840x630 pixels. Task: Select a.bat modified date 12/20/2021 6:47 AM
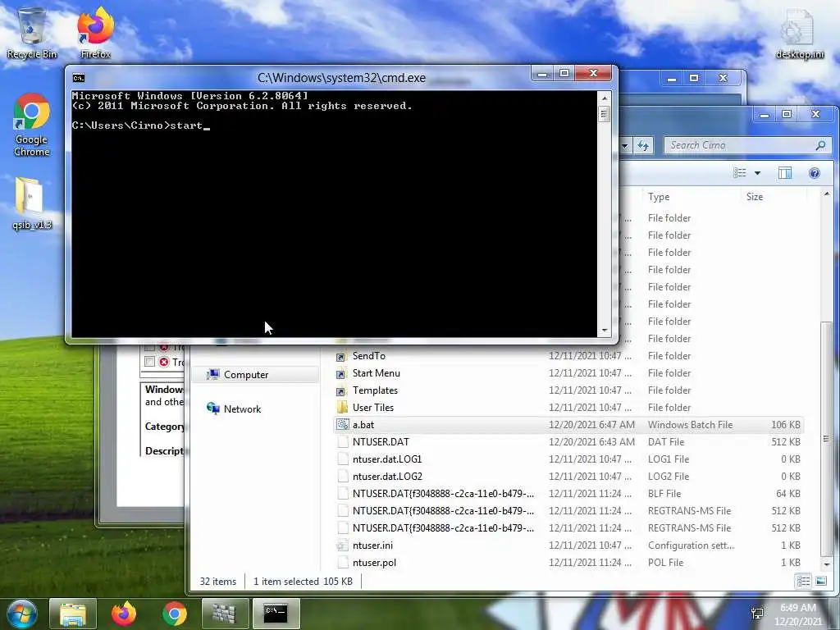pos(591,425)
